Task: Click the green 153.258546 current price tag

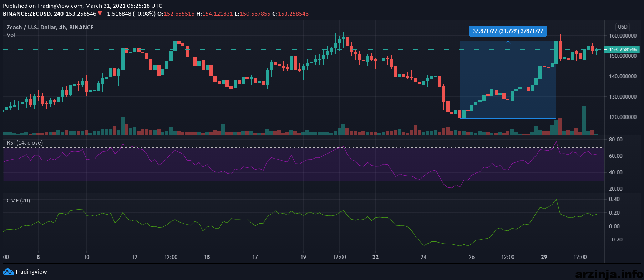Action: [x=622, y=50]
